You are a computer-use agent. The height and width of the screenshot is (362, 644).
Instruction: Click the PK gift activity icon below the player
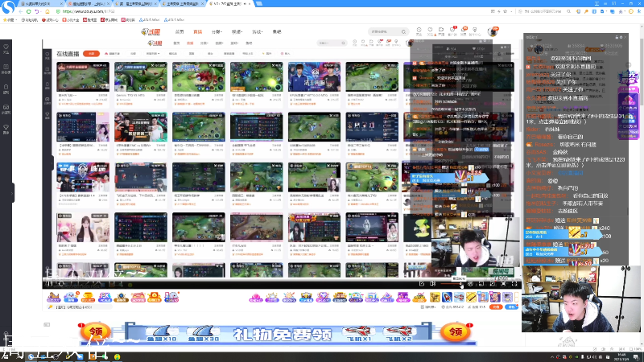click(x=105, y=297)
